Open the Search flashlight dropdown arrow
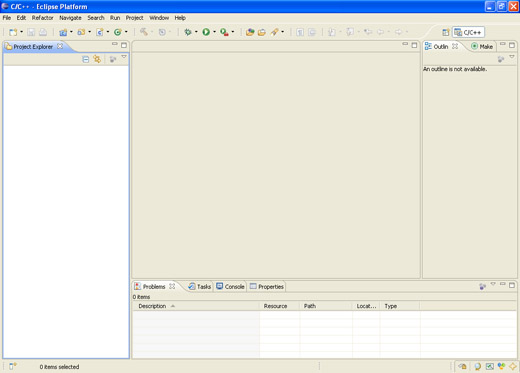520x373 pixels. coord(283,32)
